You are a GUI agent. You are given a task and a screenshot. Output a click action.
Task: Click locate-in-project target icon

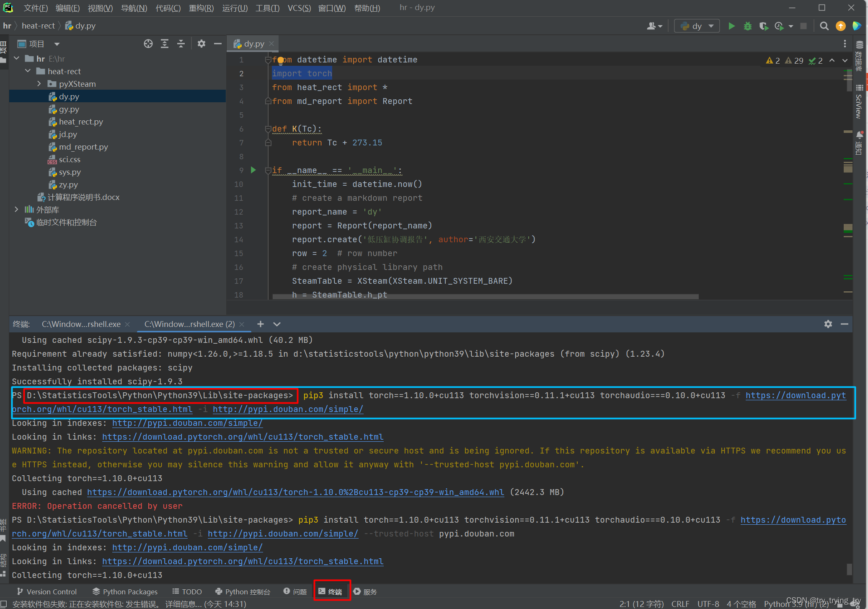pyautogui.click(x=148, y=44)
